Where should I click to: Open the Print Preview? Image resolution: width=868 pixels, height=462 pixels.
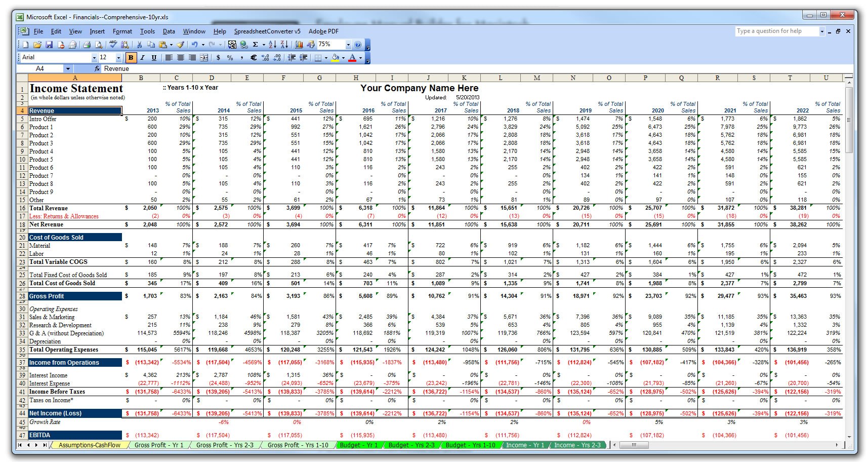tap(99, 45)
